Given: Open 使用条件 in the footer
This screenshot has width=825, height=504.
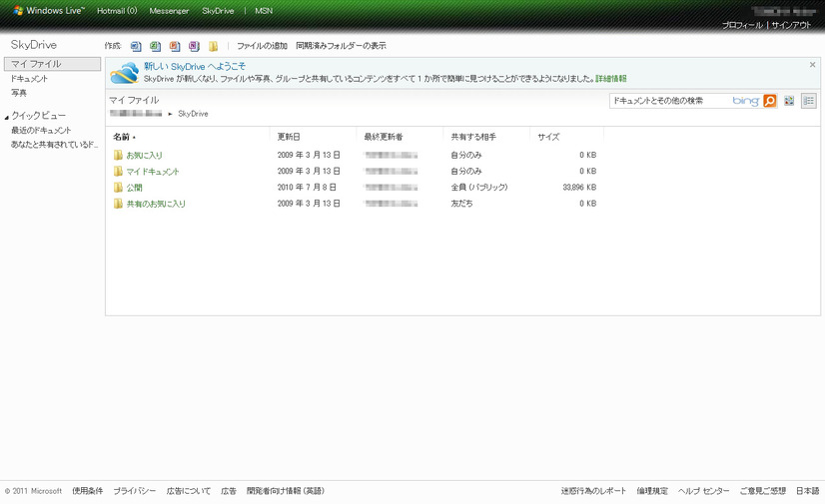Looking at the screenshot, I should pyautogui.click(x=87, y=491).
